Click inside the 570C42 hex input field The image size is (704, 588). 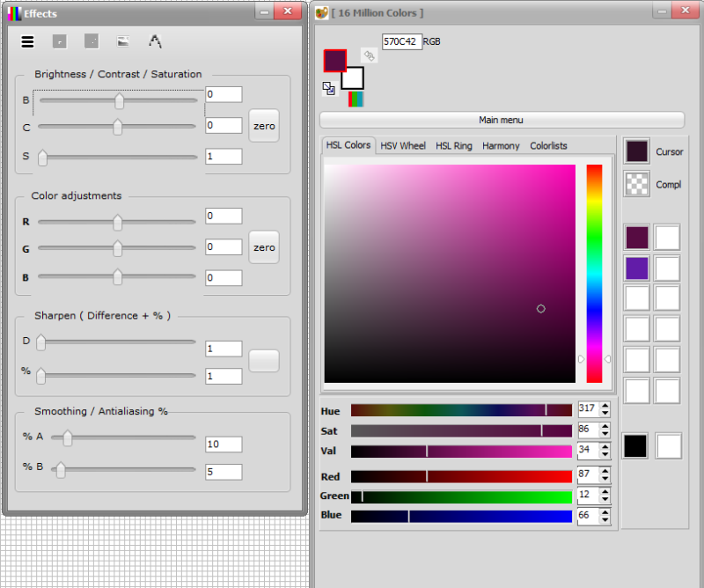401,40
